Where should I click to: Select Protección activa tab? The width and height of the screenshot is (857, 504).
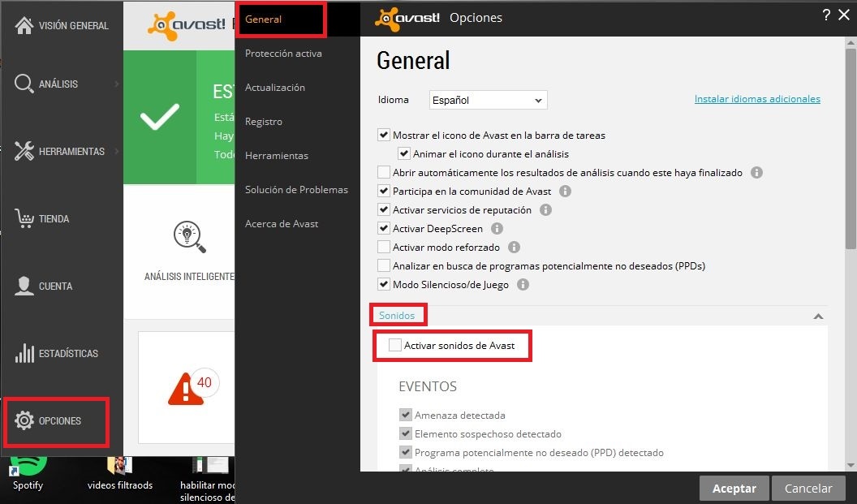point(283,54)
